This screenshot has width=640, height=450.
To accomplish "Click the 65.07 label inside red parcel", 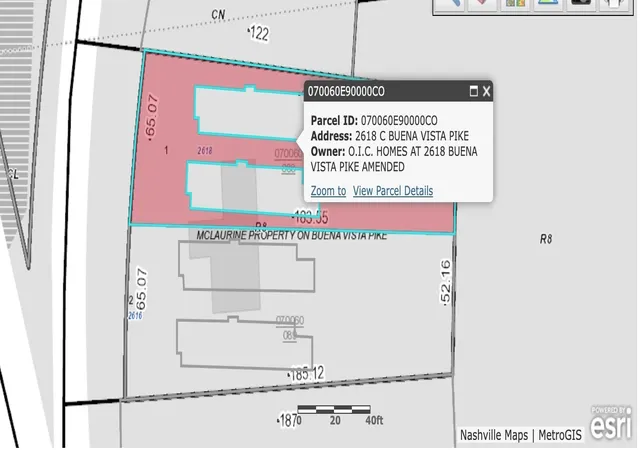I will click(x=151, y=118).
